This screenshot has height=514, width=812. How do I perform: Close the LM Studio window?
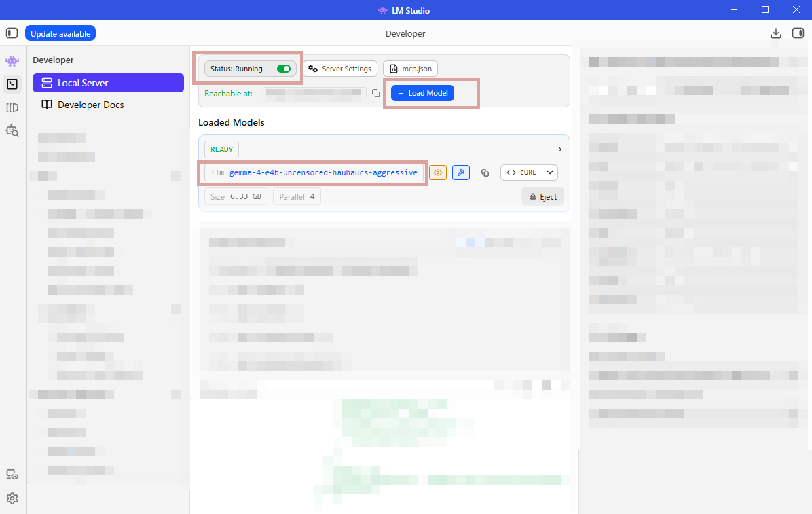[796, 10]
